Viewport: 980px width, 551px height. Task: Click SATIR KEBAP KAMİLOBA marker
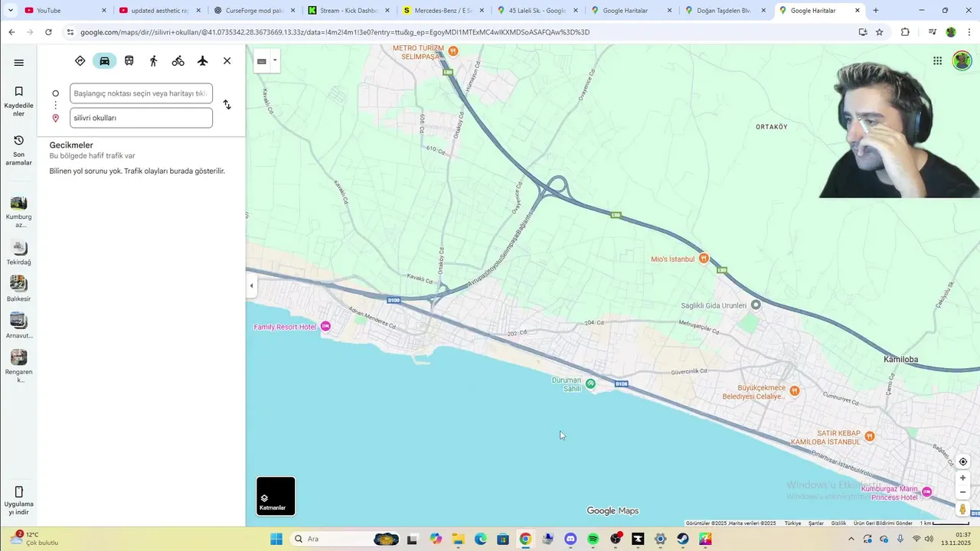[869, 436]
